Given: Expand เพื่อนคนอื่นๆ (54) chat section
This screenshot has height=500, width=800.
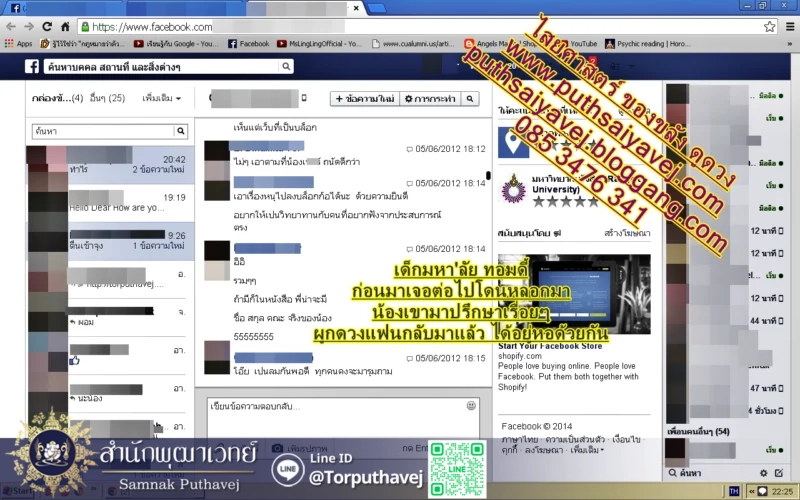Looking at the screenshot, I should [x=698, y=432].
